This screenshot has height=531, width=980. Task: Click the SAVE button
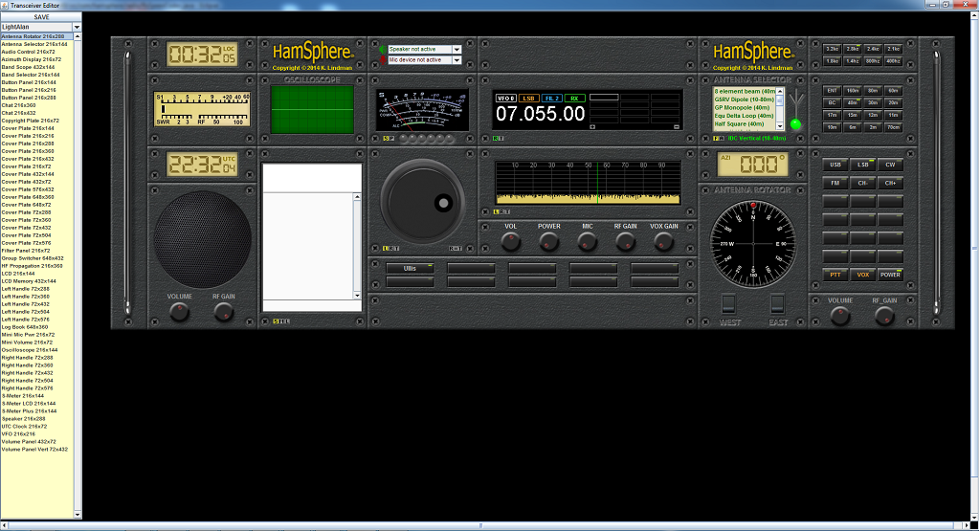41,17
